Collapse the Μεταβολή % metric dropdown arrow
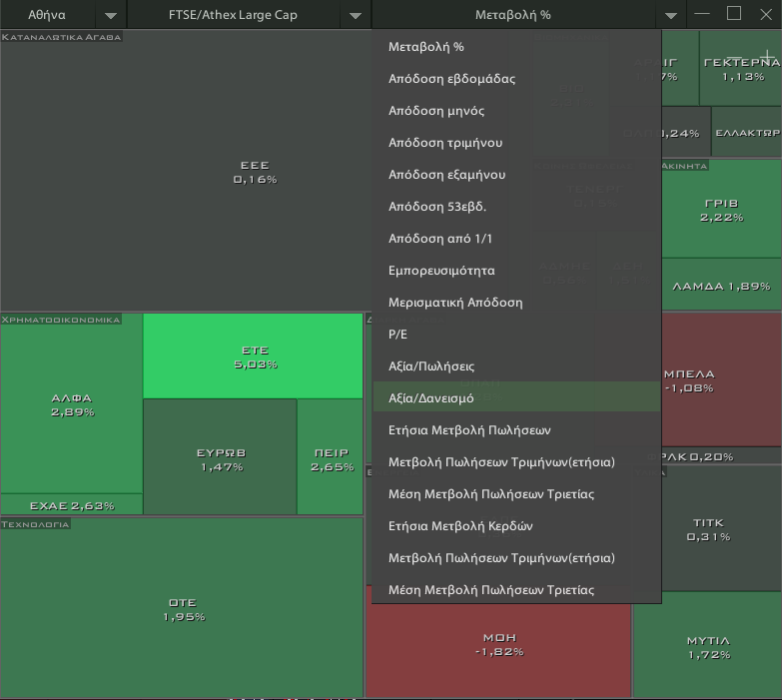The height and width of the screenshot is (700, 782). pyautogui.click(x=671, y=15)
